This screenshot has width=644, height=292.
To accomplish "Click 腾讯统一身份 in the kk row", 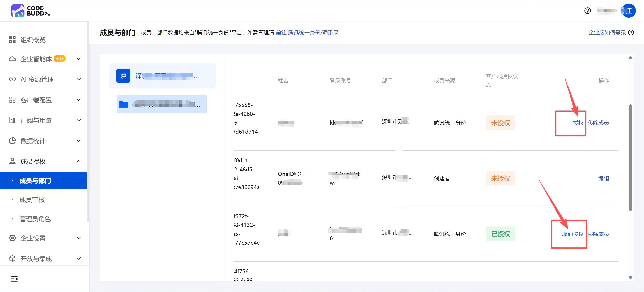I will [x=450, y=123].
